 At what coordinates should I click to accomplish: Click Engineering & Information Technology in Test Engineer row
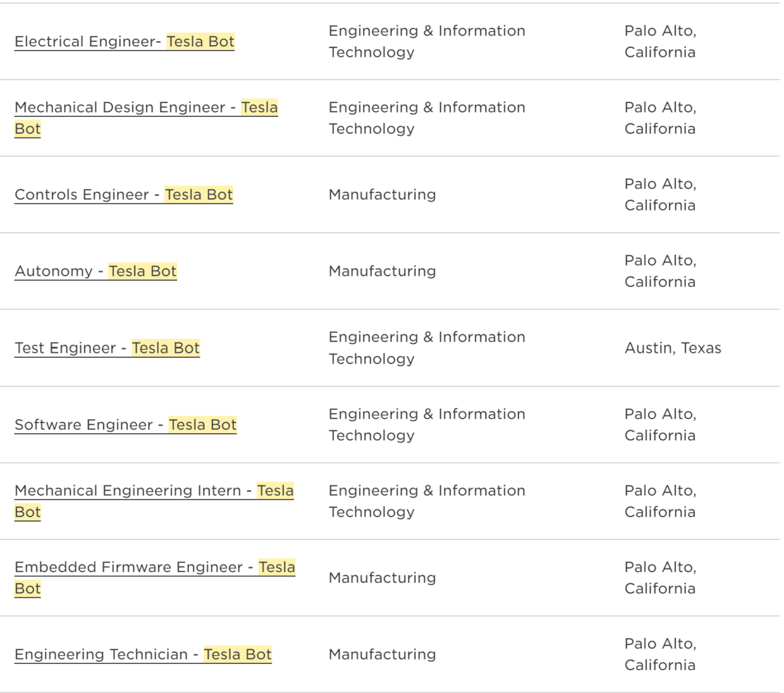(427, 348)
